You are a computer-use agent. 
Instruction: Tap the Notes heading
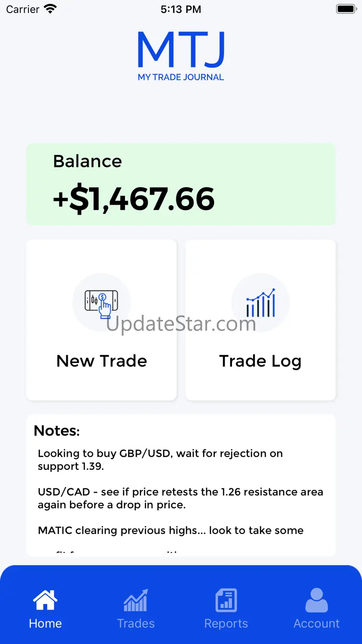[57, 431]
